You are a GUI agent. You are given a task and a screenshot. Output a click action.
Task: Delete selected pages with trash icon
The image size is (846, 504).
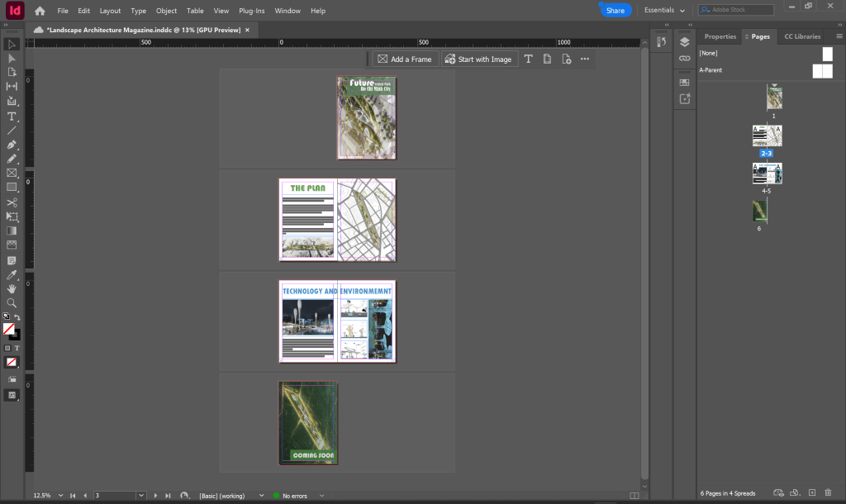pos(828,492)
